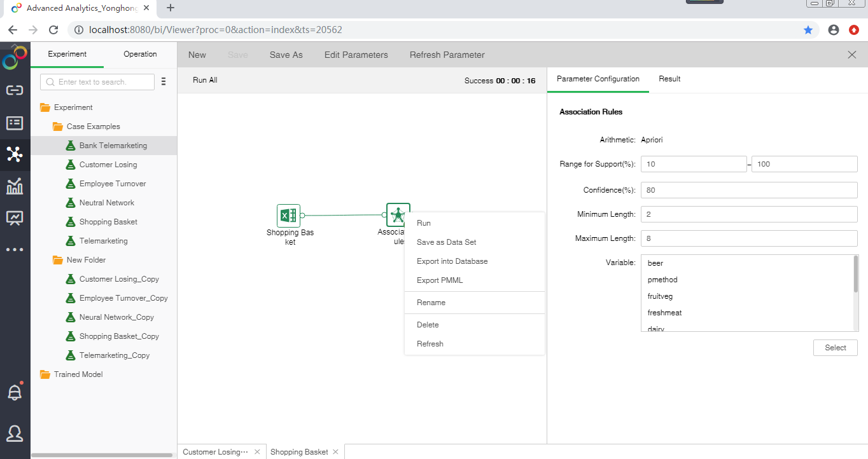The image size is (868, 459).
Task: Choose Refresh in the context menu
Action: tap(475, 344)
